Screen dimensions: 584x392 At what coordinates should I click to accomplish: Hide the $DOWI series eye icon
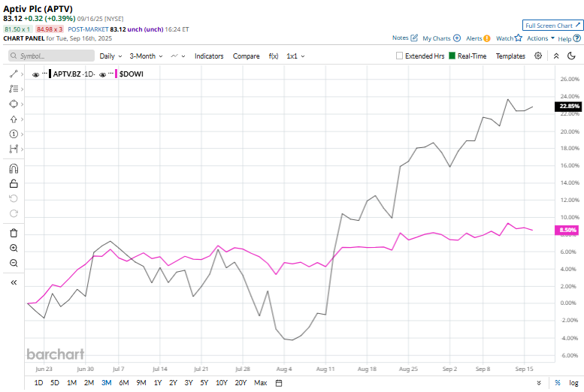click(x=103, y=74)
